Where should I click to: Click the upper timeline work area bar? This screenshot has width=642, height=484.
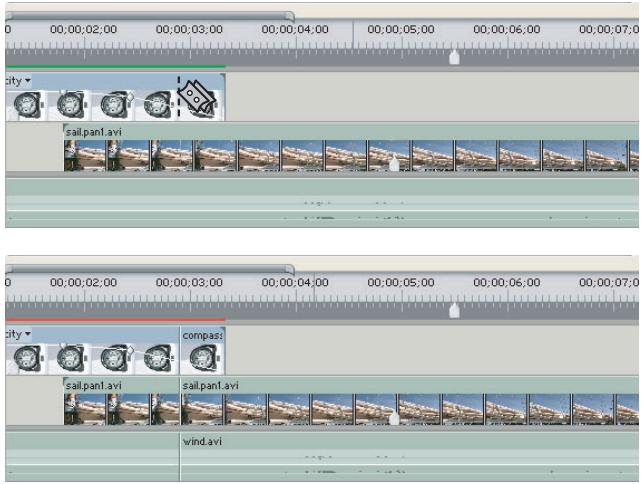click(150, 17)
